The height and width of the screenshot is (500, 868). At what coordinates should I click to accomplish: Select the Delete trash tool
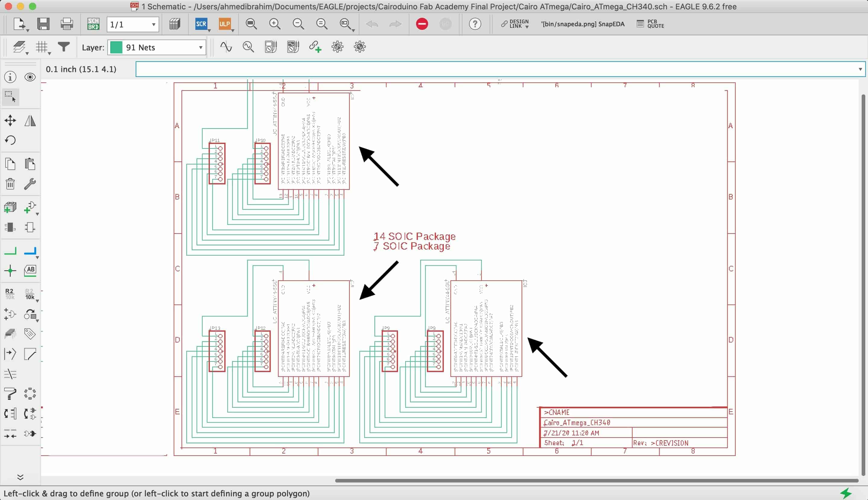point(10,184)
